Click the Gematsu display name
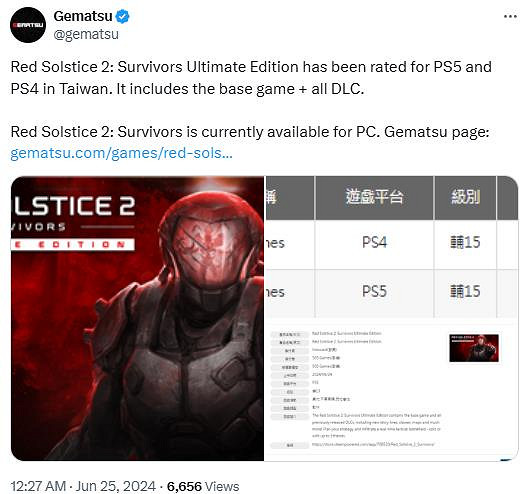This screenshot has width=530, height=494. (x=83, y=16)
